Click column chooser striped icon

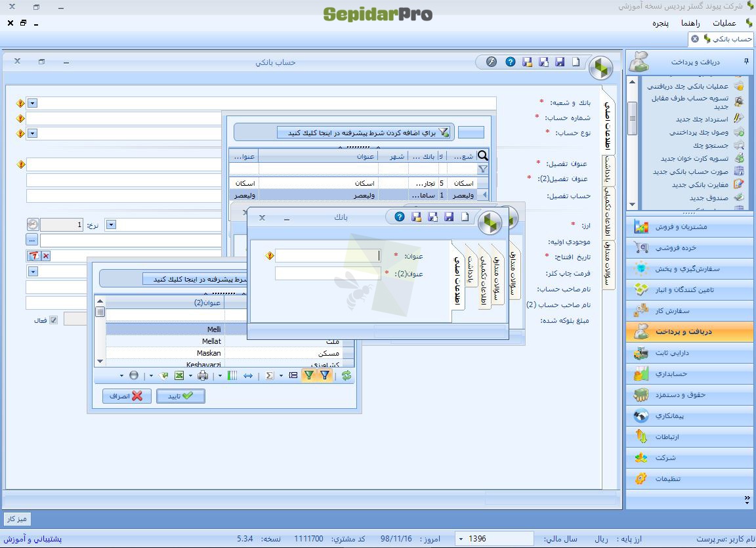232,375
